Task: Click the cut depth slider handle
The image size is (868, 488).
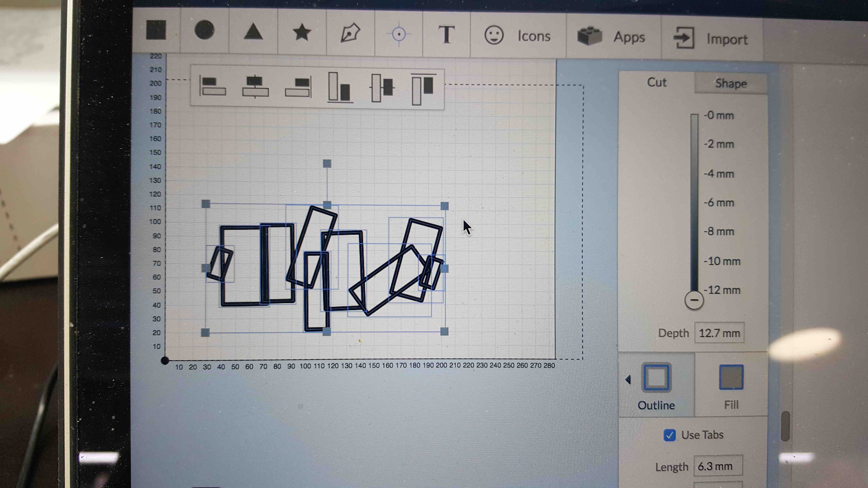Action: [x=694, y=300]
